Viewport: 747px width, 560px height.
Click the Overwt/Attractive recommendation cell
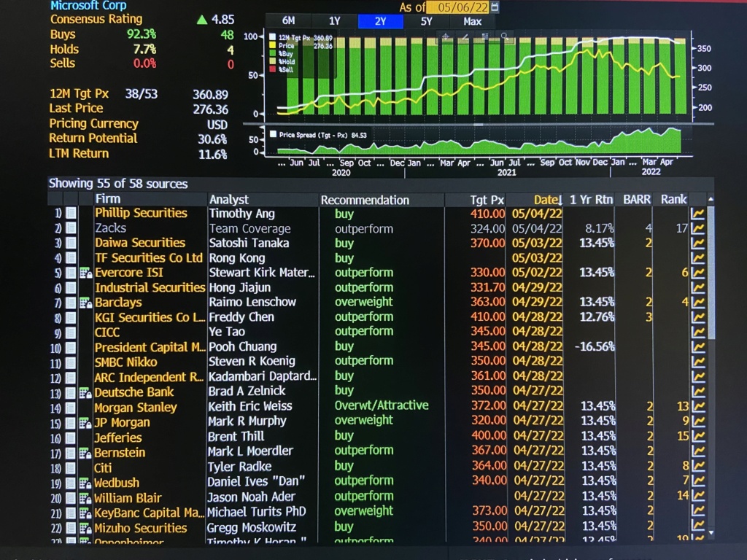click(x=382, y=405)
